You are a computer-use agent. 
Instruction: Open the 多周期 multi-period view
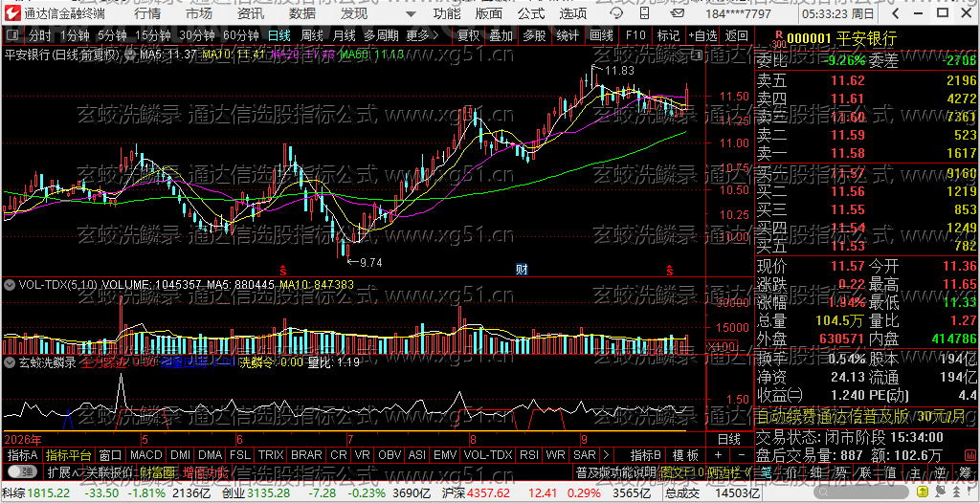381,35
